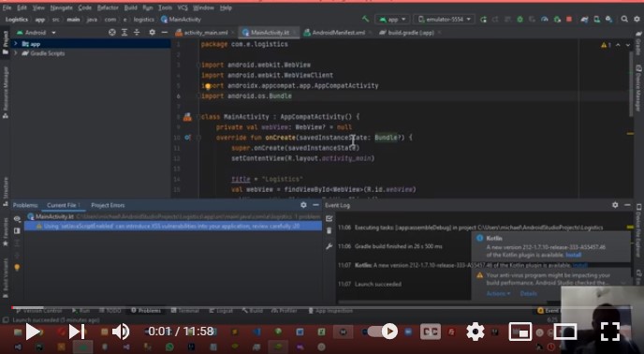Click the previous highlighted error up arrow
Image resolution: width=644 pixels, height=354 pixels.
pos(618,45)
